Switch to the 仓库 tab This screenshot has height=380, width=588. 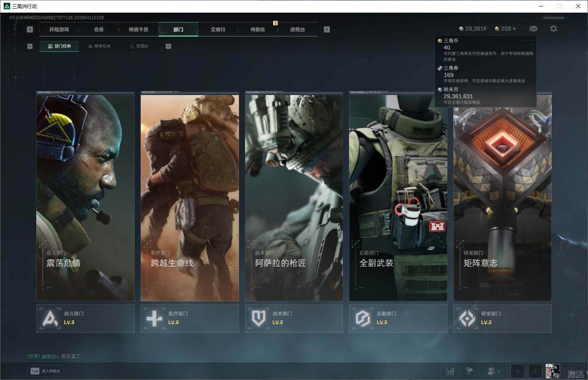coord(99,29)
